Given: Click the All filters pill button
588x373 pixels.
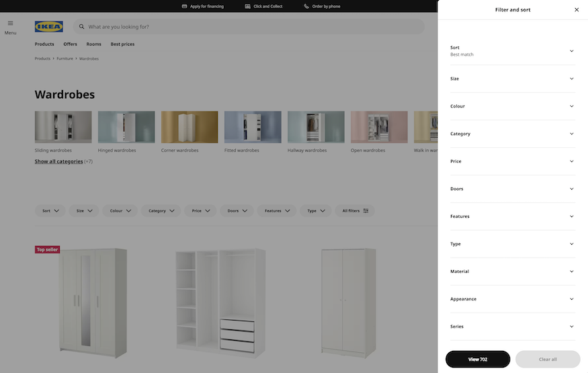Looking at the screenshot, I should [x=355, y=210].
